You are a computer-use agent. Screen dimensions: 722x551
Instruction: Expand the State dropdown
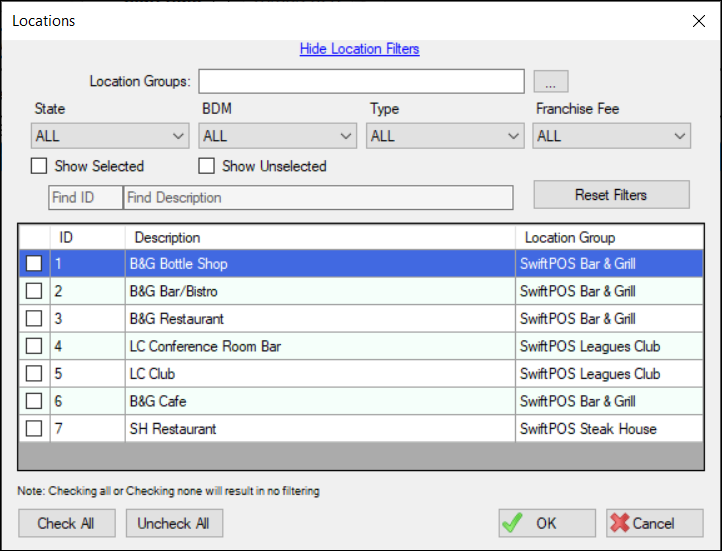[110, 136]
